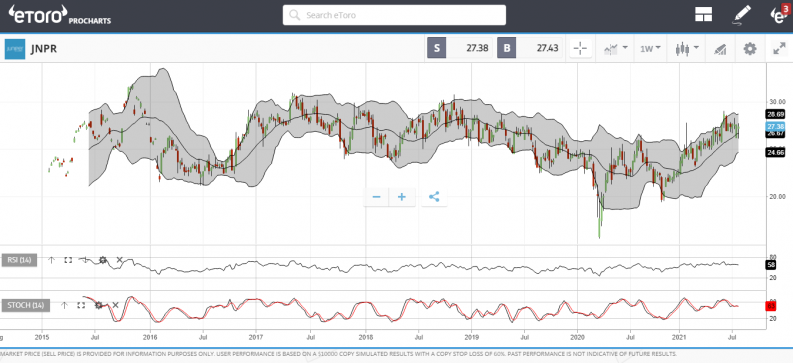The image size is (793, 363).
Task: Click the RSI value 58 label
Action: click(x=772, y=264)
